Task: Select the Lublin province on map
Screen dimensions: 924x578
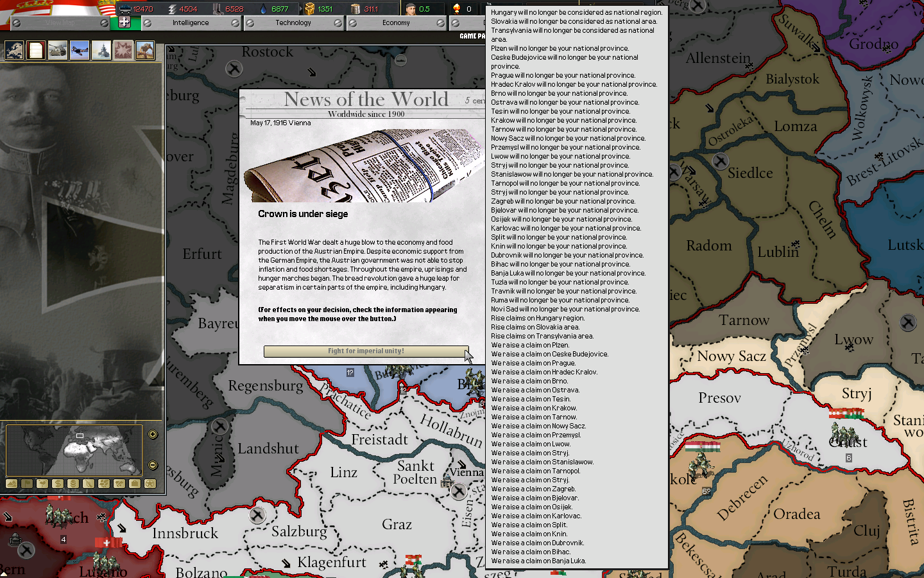Action: (778, 252)
